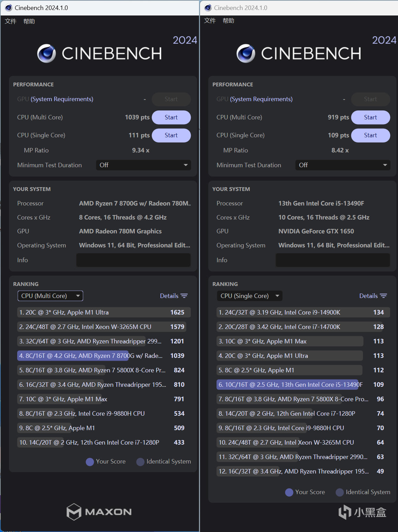Select ranking row Ryzen 7 5800X 824

coord(104,370)
